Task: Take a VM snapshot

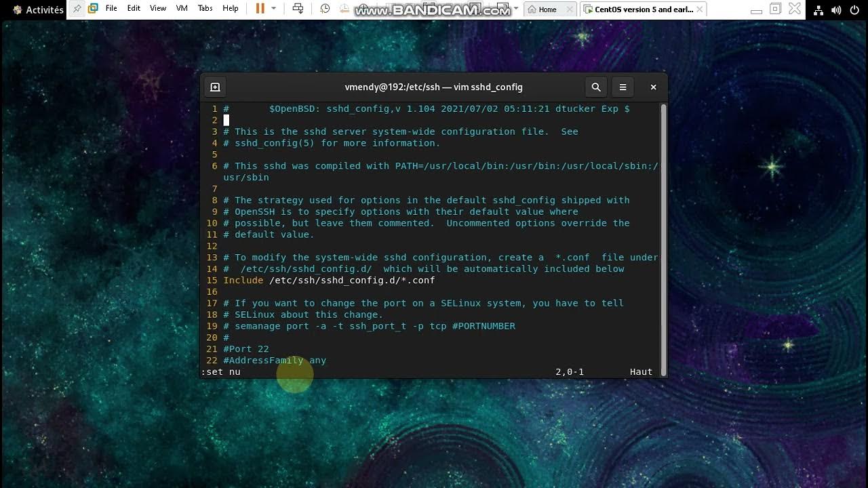Action: pyautogui.click(x=325, y=9)
